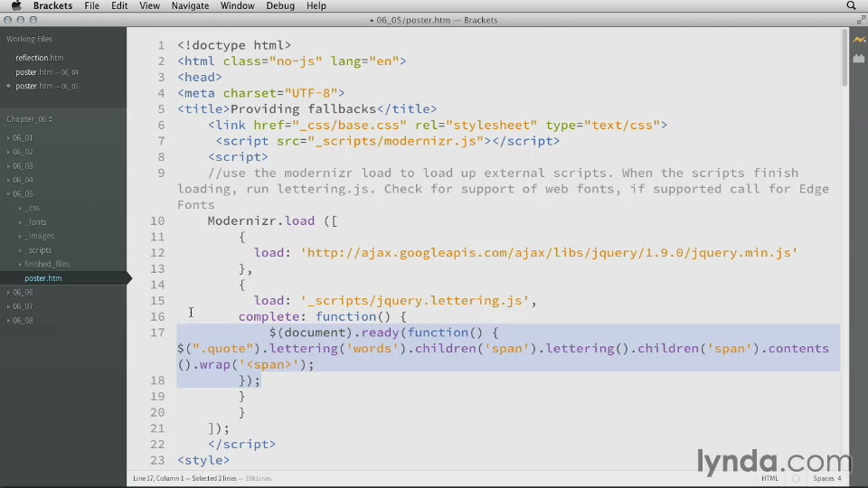Collapse the 06_05 folder

(x=8, y=193)
